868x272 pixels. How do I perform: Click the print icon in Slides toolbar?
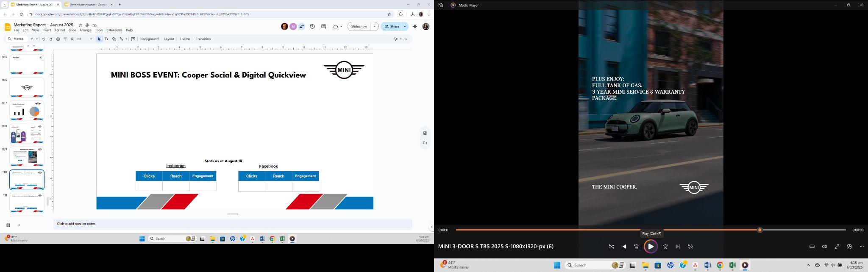pyautogui.click(x=58, y=39)
